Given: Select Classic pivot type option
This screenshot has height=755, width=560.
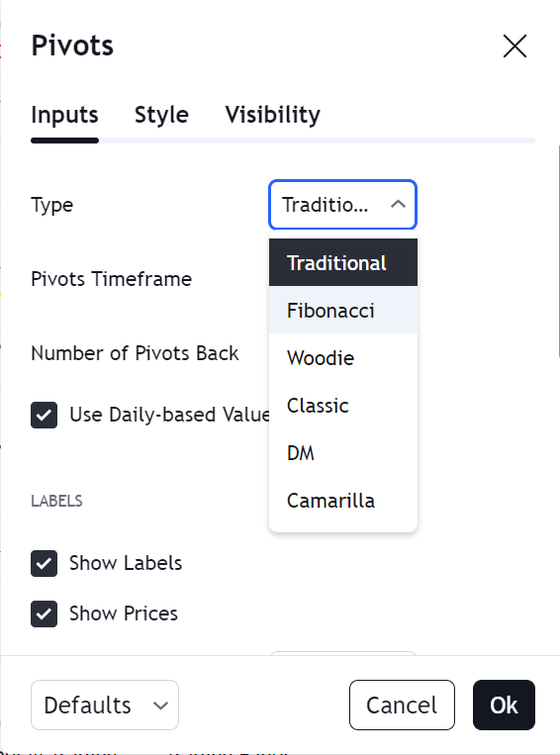Looking at the screenshot, I should coord(343,406).
